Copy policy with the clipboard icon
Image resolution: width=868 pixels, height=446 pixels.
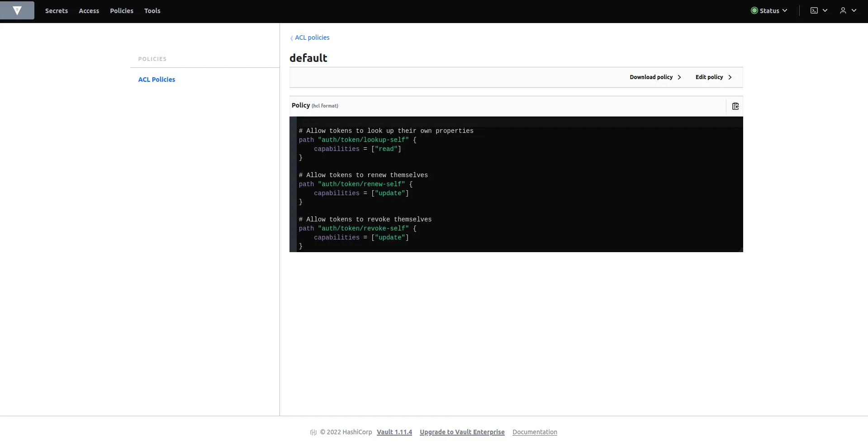[735, 106]
